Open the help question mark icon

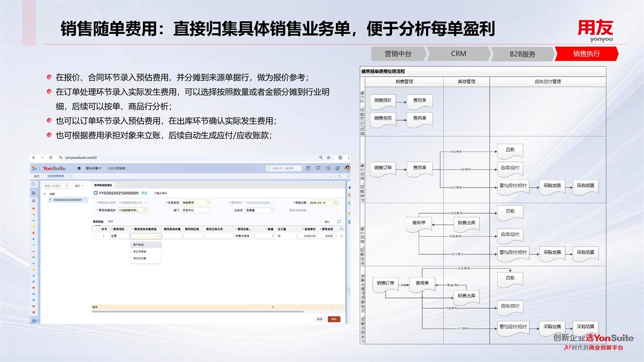[x=308, y=168]
